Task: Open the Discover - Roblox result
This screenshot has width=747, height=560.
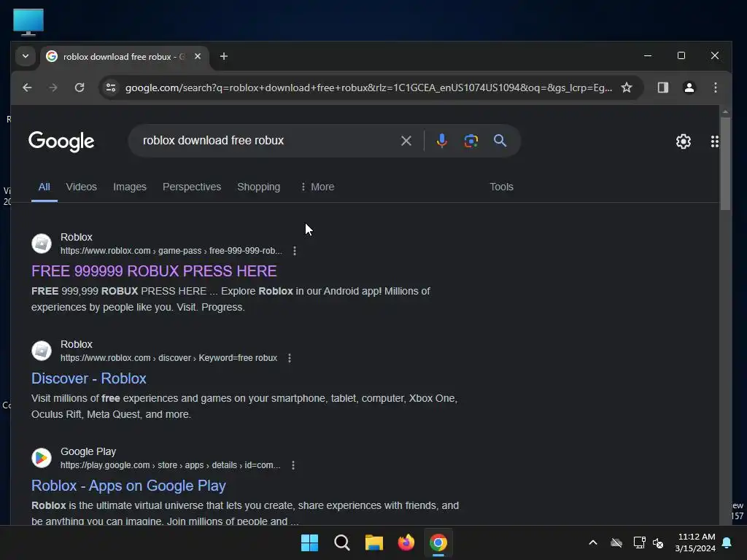Action: tap(88, 378)
